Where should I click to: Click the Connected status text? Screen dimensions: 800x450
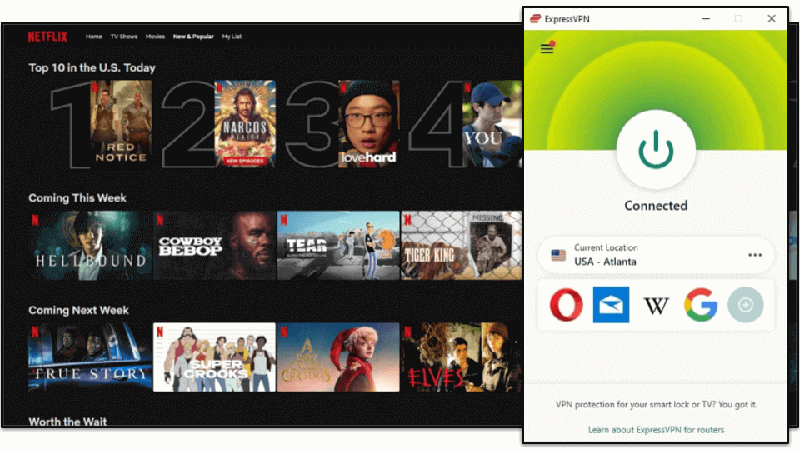point(656,206)
